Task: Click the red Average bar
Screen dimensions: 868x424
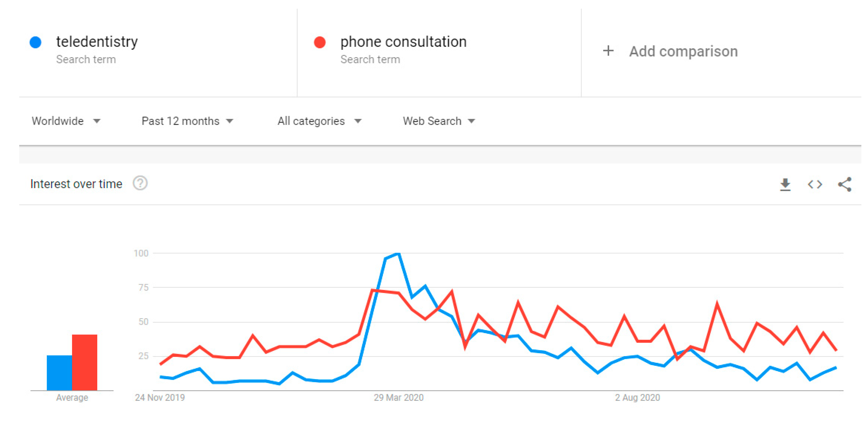Action: click(85, 362)
